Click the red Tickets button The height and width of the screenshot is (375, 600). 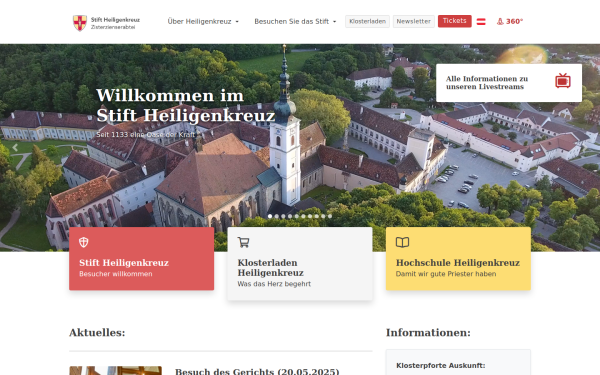[x=455, y=21]
